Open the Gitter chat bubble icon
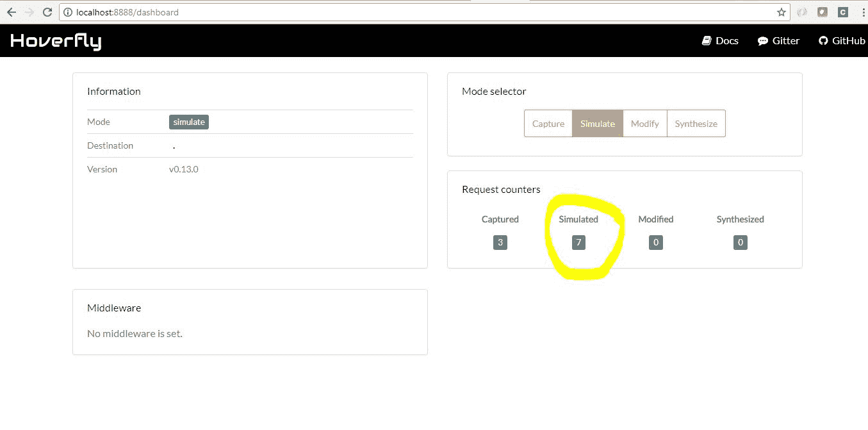The width and height of the screenshot is (868, 430). 762,40
